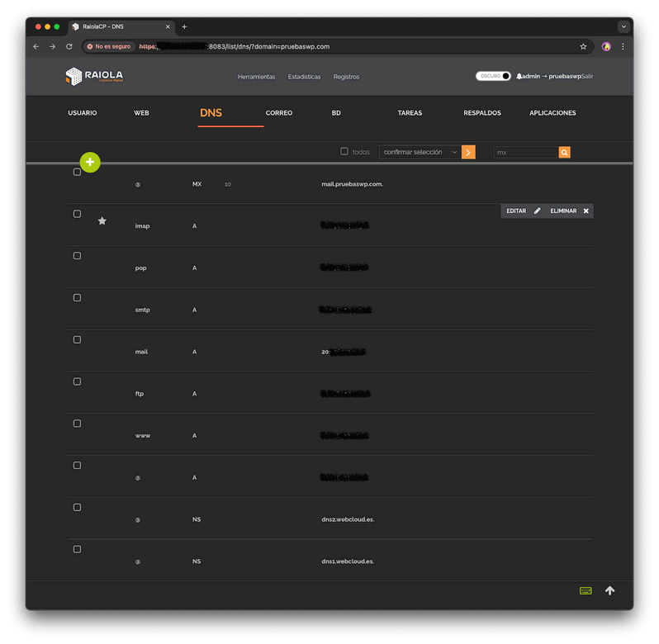Viewport: 659px width, 644px height.
Task: Click into the search field containing 'mx'
Action: pyautogui.click(x=525, y=153)
